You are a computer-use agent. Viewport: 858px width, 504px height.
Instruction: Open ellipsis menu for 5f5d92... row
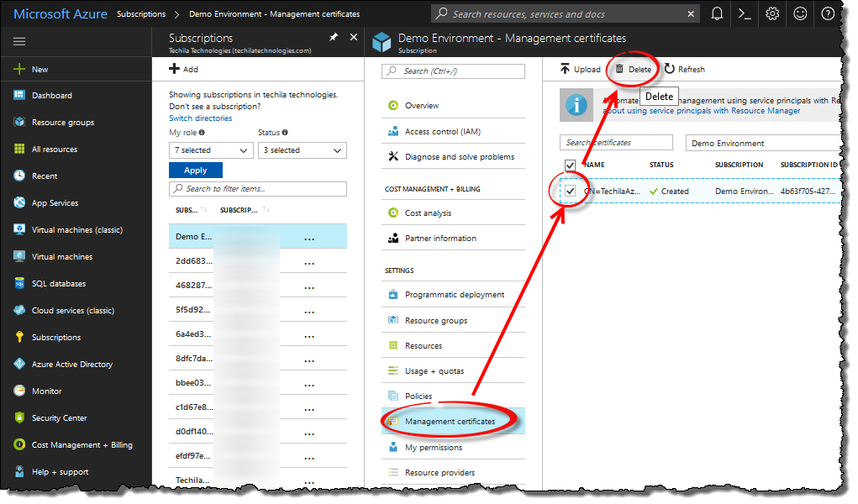coord(309,312)
